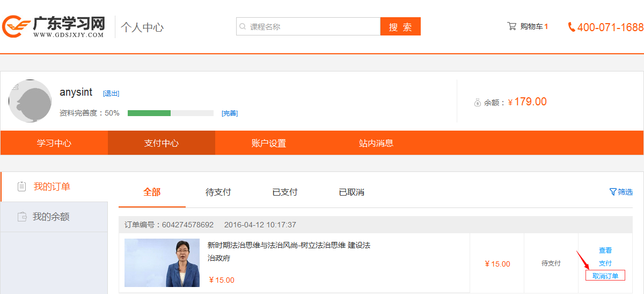This screenshot has width=644, height=294.
Task: Switch to the 学习中心 menu
Action: click(x=54, y=143)
